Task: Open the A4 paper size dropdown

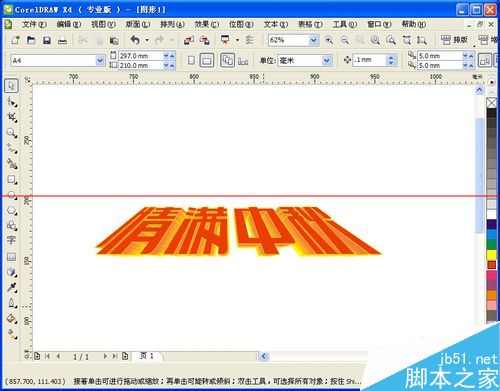Action: point(100,60)
